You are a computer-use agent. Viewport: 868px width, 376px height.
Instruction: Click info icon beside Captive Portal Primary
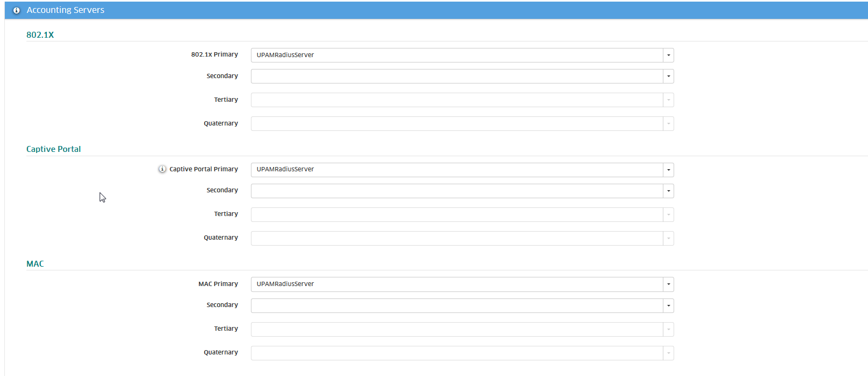[162, 169]
